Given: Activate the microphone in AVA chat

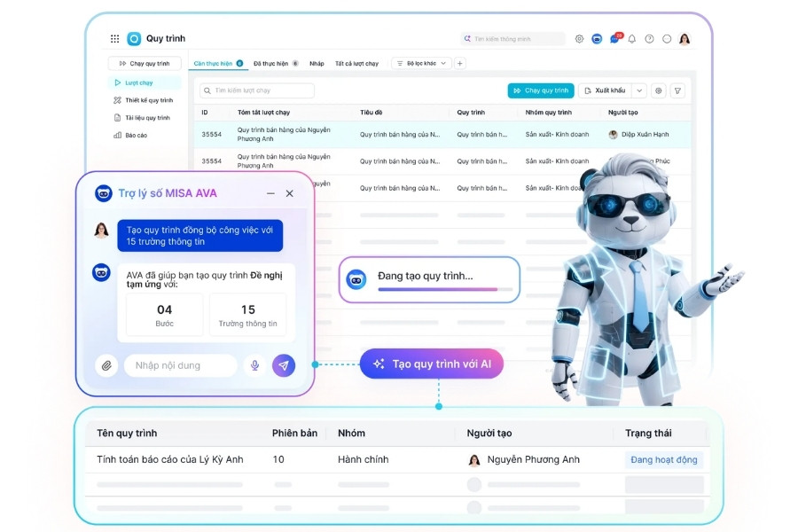Looking at the screenshot, I should [x=255, y=365].
